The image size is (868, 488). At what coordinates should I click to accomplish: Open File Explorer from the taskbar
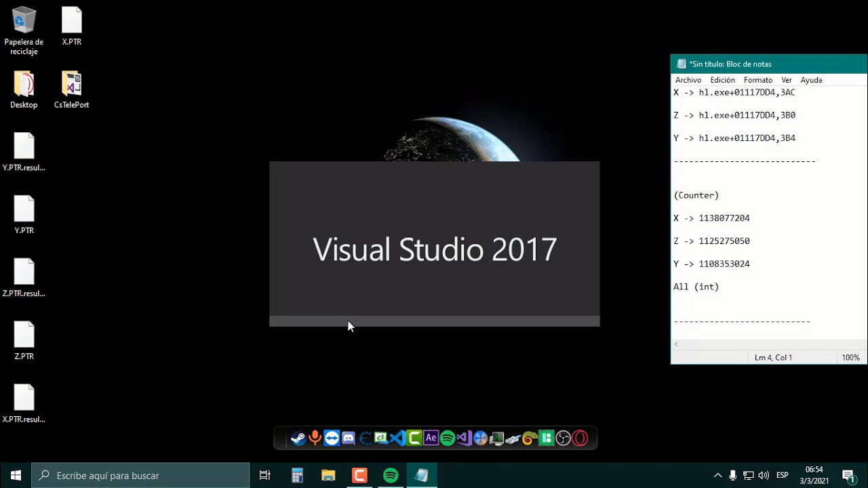[328, 476]
